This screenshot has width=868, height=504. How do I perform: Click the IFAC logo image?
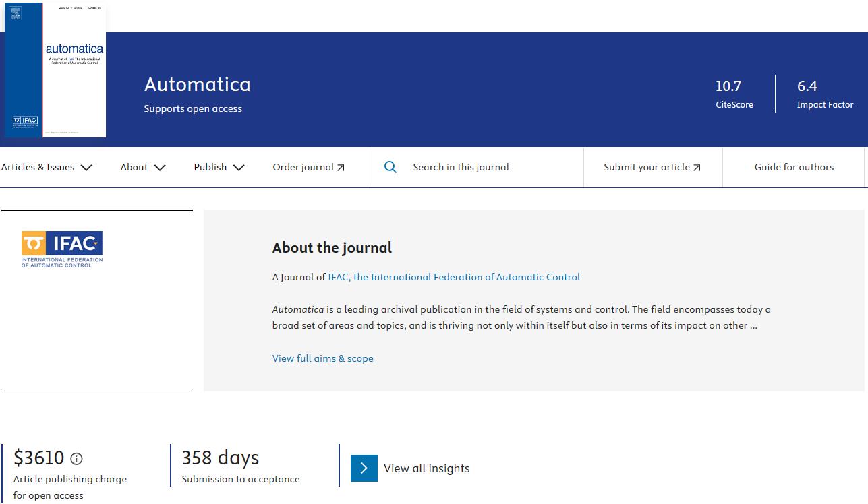62,249
